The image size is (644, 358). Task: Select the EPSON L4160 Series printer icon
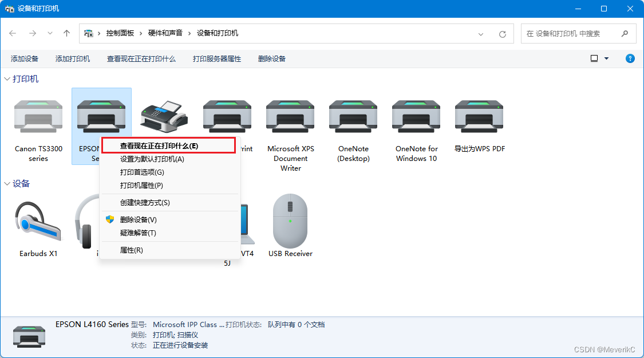(x=101, y=117)
